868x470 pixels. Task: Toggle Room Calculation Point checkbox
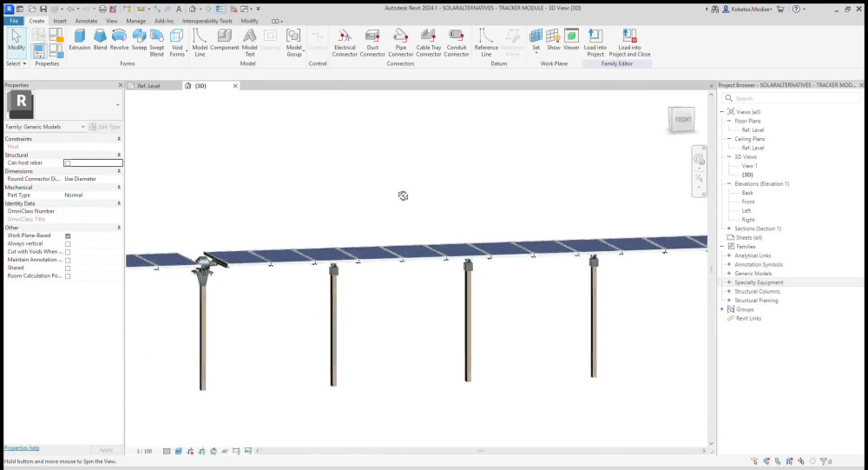pyautogui.click(x=68, y=276)
